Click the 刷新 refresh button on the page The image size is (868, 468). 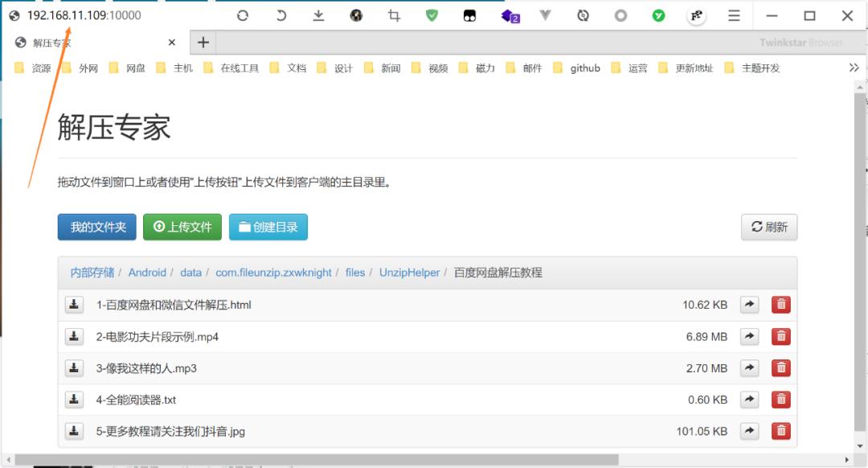coord(768,228)
